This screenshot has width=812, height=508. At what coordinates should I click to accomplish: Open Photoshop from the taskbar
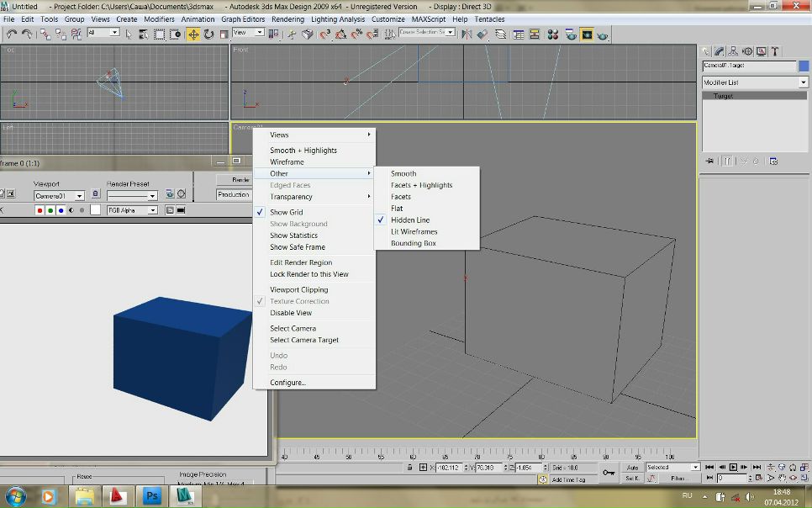pyautogui.click(x=152, y=496)
